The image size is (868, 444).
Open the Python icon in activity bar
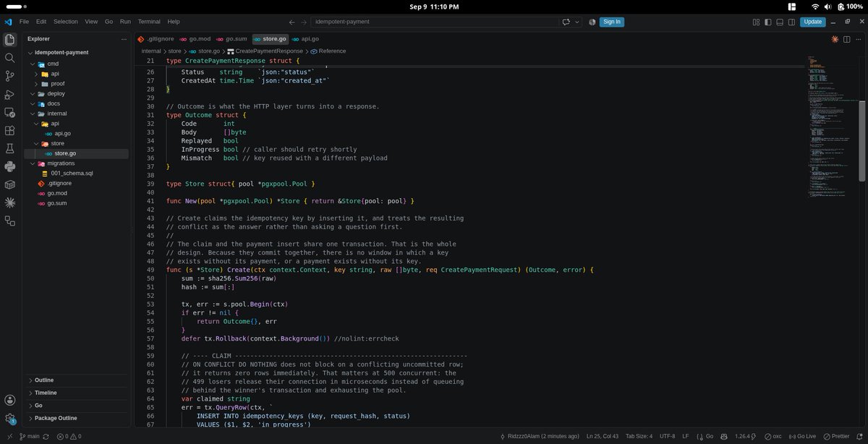(x=9, y=167)
